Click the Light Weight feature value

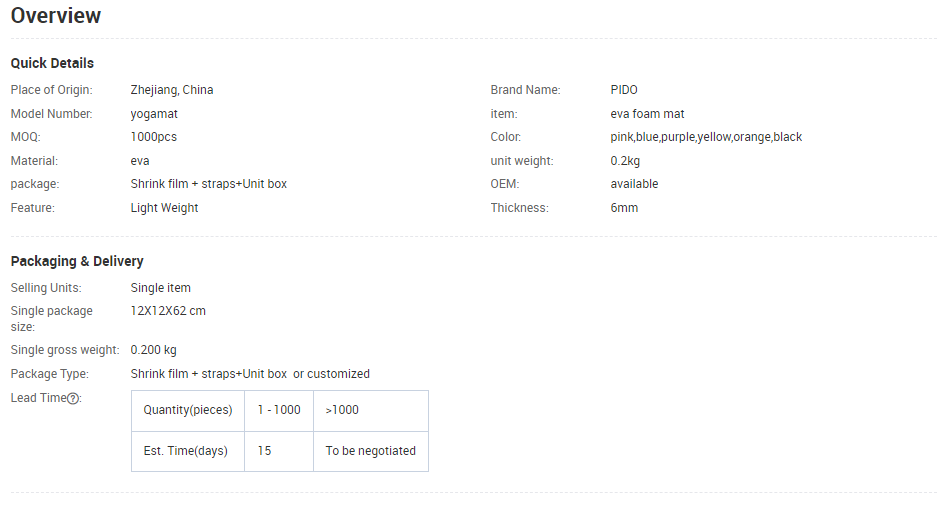(x=164, y=208)
